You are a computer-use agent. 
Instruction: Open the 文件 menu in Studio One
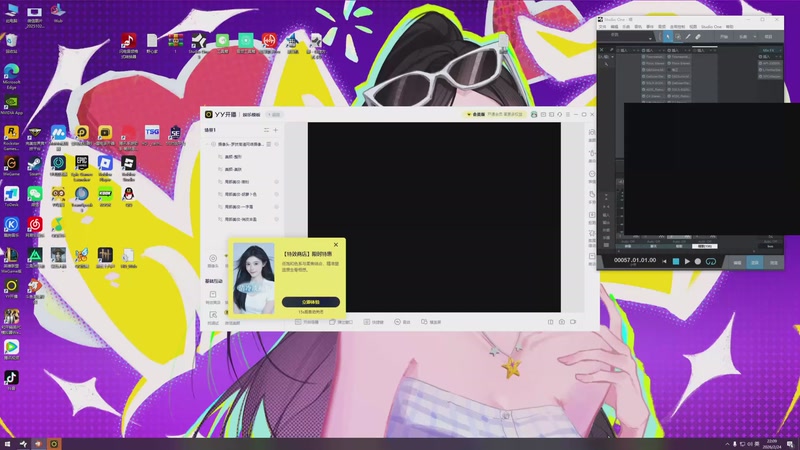coord(603,27)
